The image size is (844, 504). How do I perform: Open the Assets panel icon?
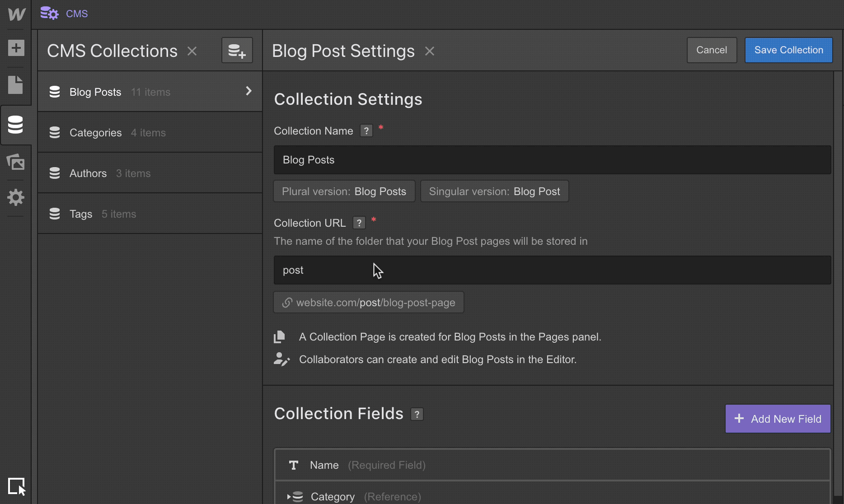click(x=15, y=162)
